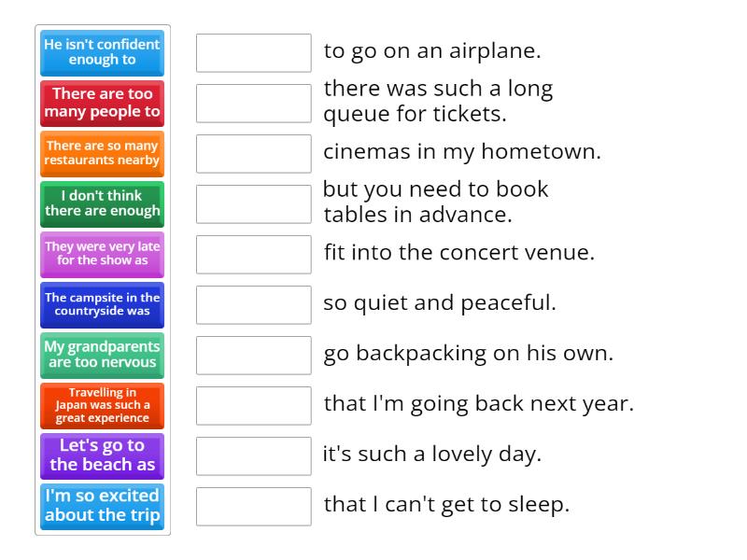Select the blank box next to 'cinemas in my hometown.'

point(254,154)
